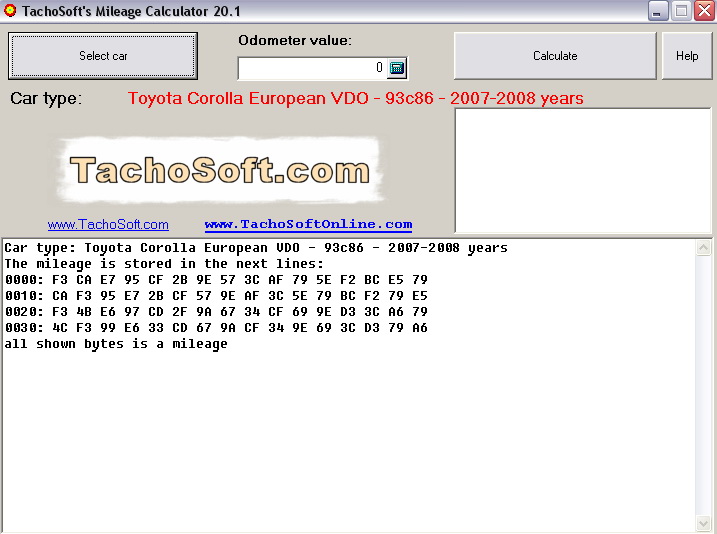Click the 'Odometer value:' label

[x=295, y=40]
